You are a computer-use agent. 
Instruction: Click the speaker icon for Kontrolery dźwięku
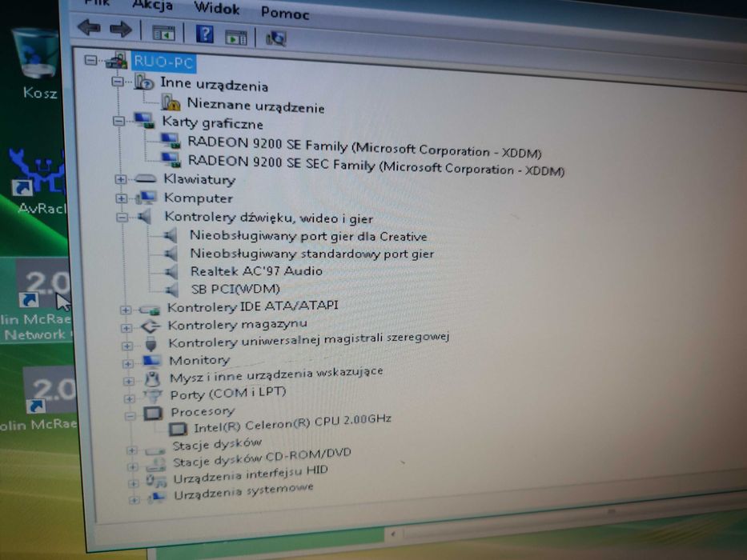tap(144, 217)
